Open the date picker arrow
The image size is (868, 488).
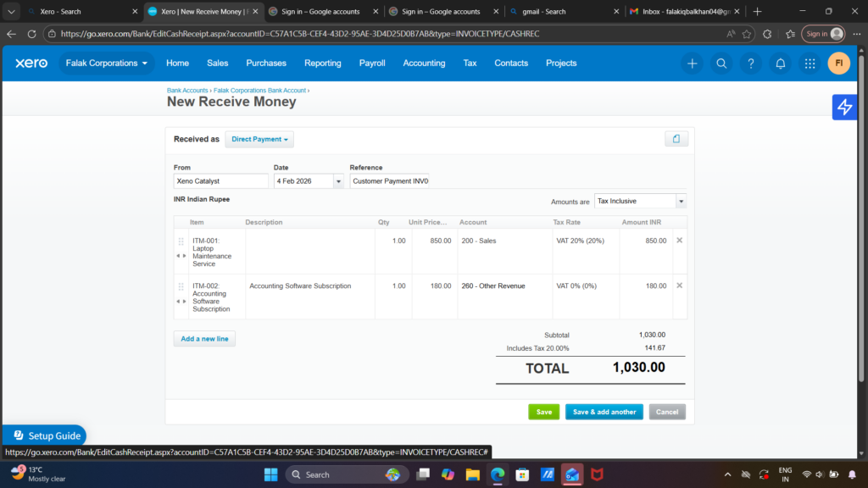click(338, 181)
